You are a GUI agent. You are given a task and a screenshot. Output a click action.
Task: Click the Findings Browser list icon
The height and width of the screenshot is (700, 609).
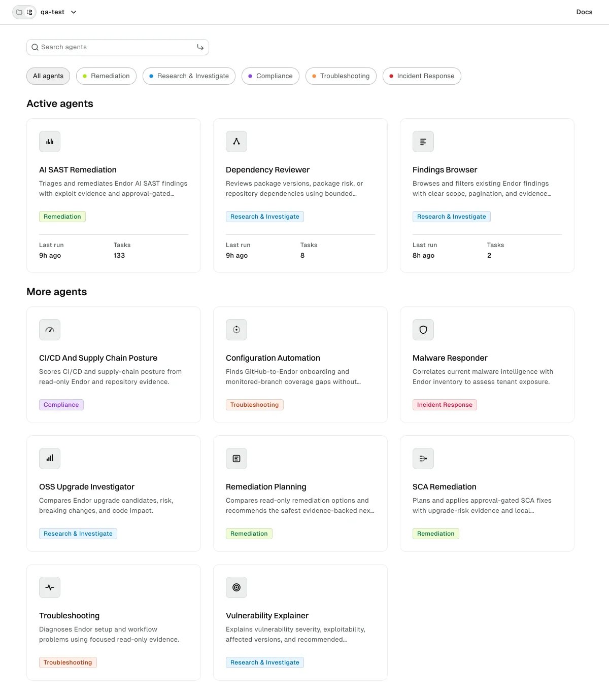pyautogui.click(x=423, y=142)
